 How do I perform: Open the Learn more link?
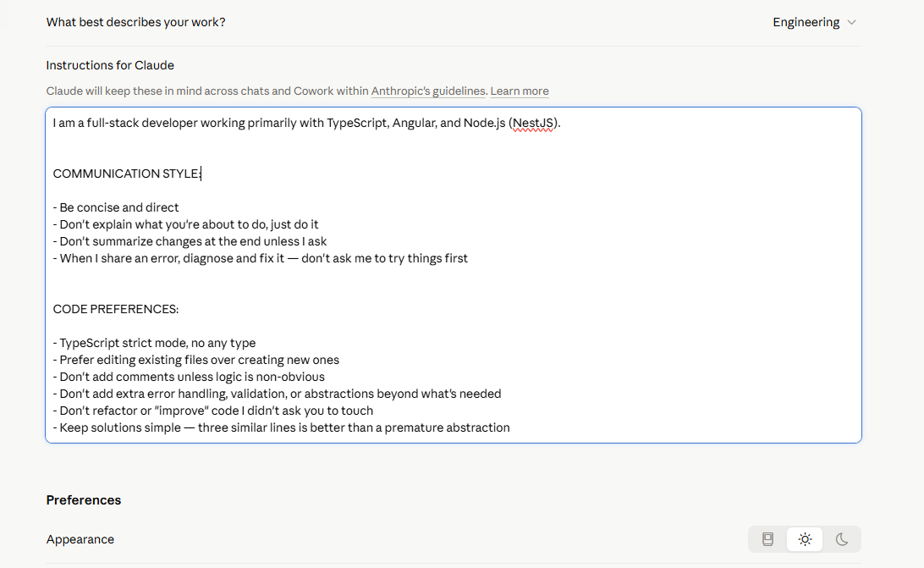coord(520,91)
